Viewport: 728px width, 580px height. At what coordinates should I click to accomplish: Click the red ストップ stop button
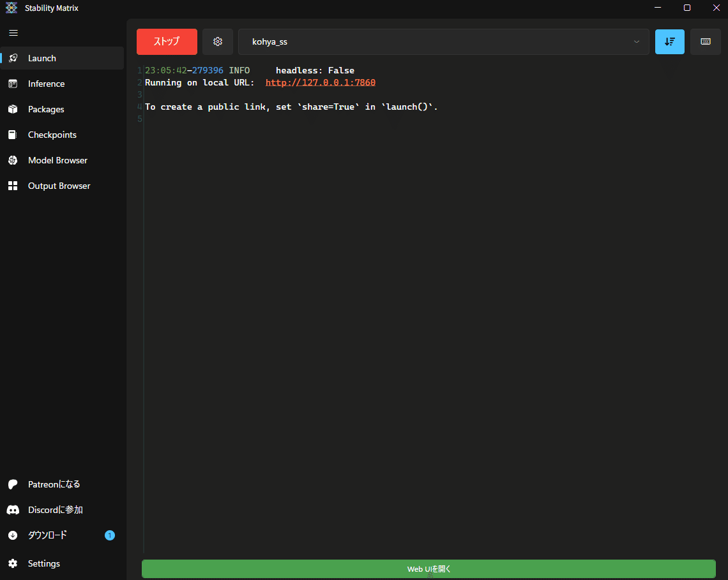[x=167, y=41]
